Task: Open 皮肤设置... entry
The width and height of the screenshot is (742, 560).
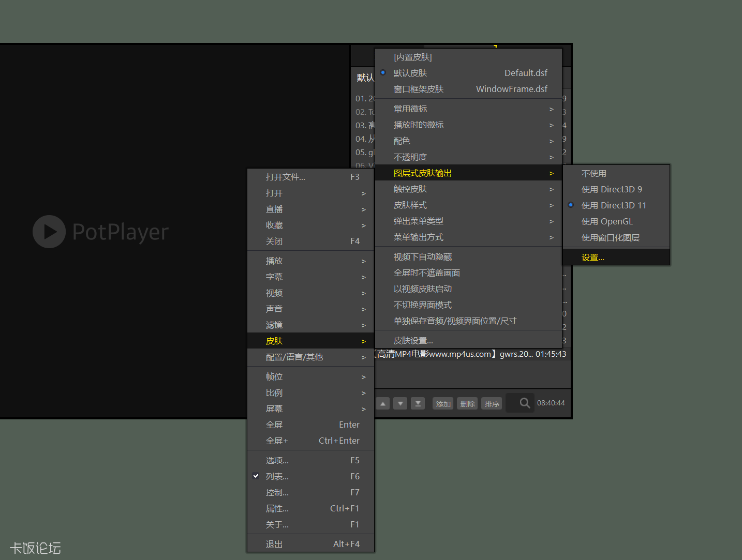Action: tap(468, 340)
